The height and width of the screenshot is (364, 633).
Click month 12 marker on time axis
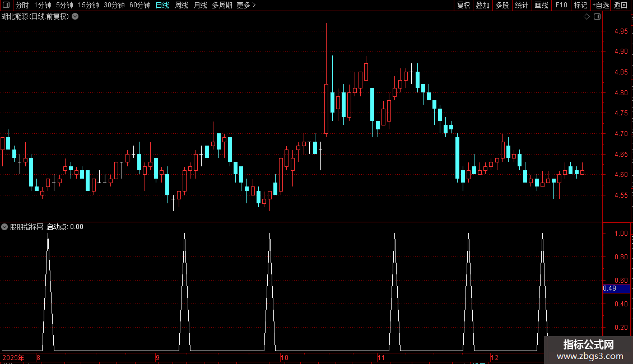tap(495, 357)
